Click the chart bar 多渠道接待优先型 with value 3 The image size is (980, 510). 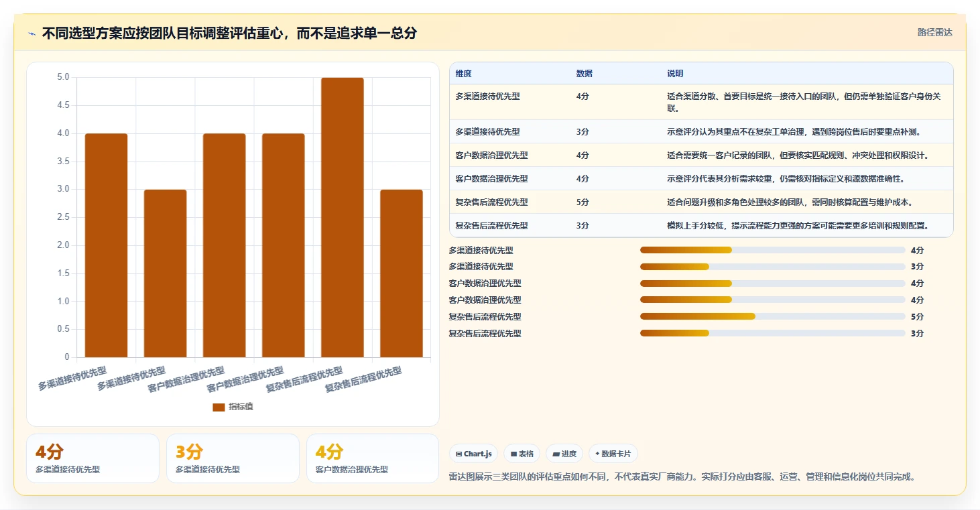[165, 273]
